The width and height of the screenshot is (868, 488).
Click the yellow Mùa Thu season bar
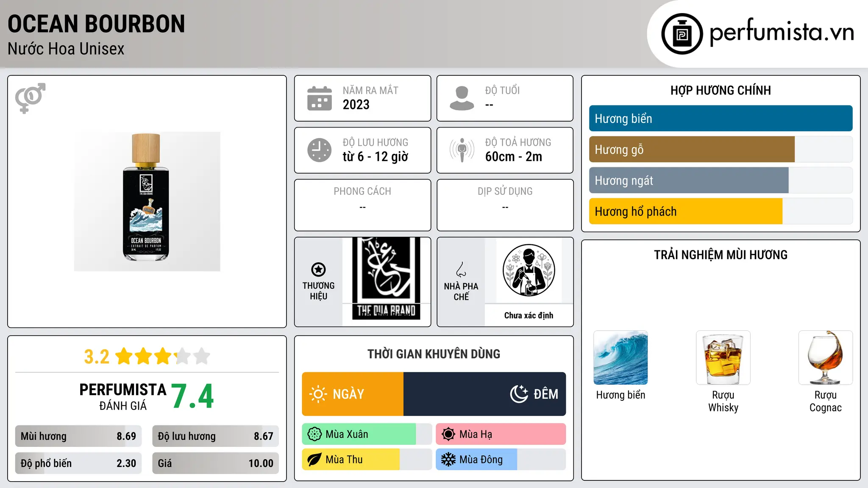[x=351, y=460]
